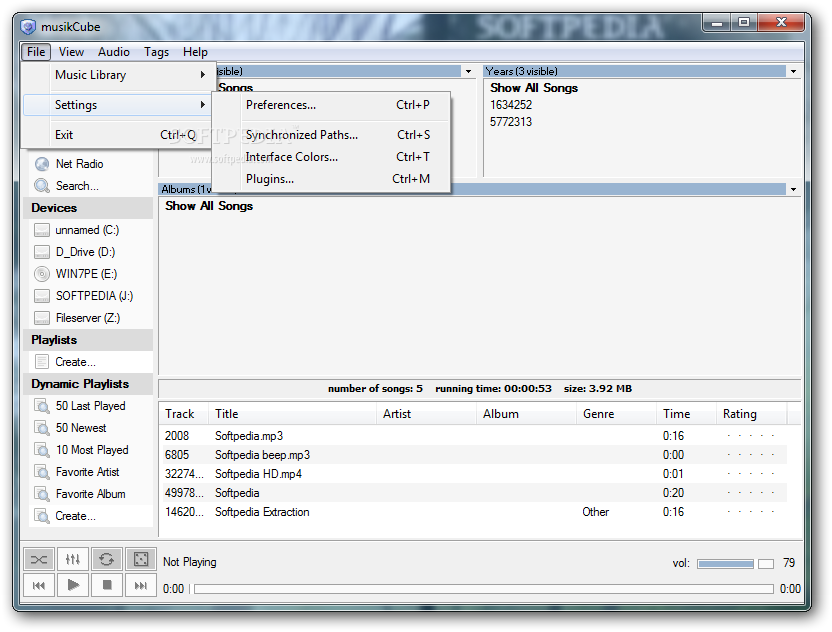Select D_Drive (D:) device
The width and height of the screenshot is (832, 632).
(x=85, y=252)
